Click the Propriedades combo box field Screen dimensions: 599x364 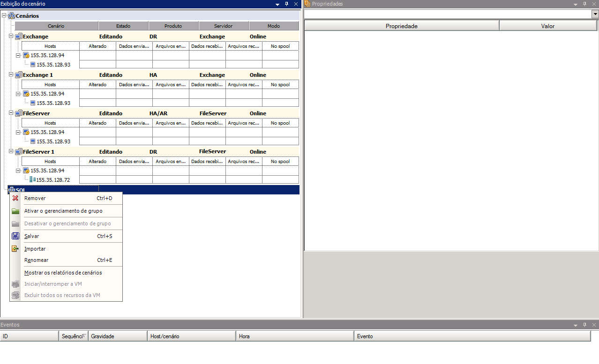pos(448,15)
